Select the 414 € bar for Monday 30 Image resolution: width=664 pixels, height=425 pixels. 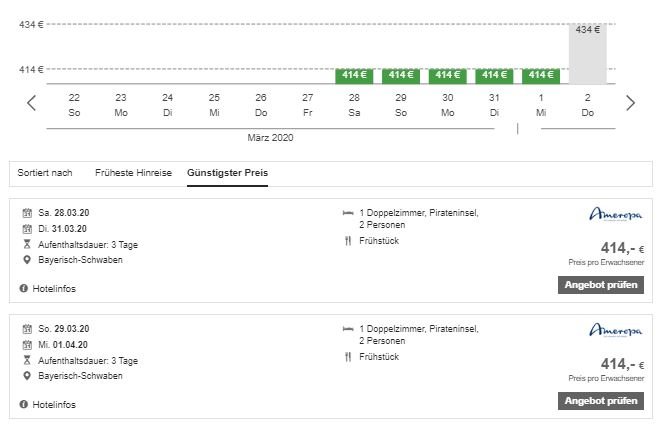coord(447,75)
